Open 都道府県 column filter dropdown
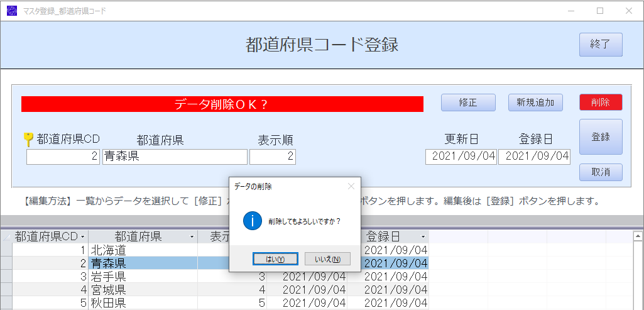The width and height of the screenshot is (644, 310). tap(192, 237)
